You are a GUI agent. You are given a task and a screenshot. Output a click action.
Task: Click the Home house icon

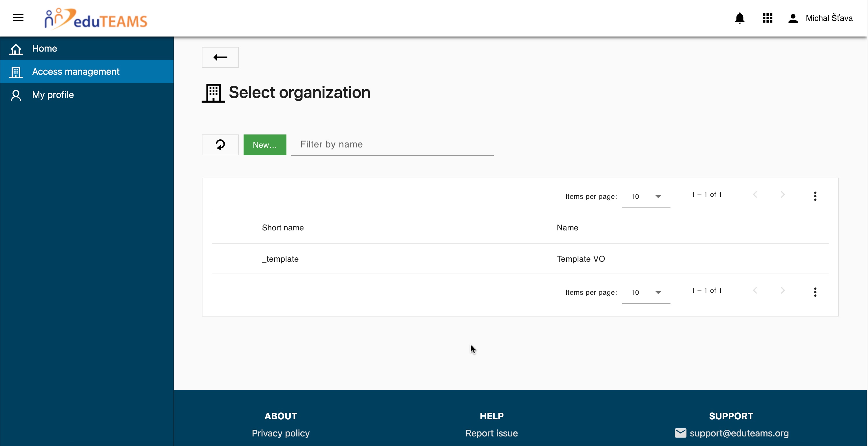[x=16, y=49]
